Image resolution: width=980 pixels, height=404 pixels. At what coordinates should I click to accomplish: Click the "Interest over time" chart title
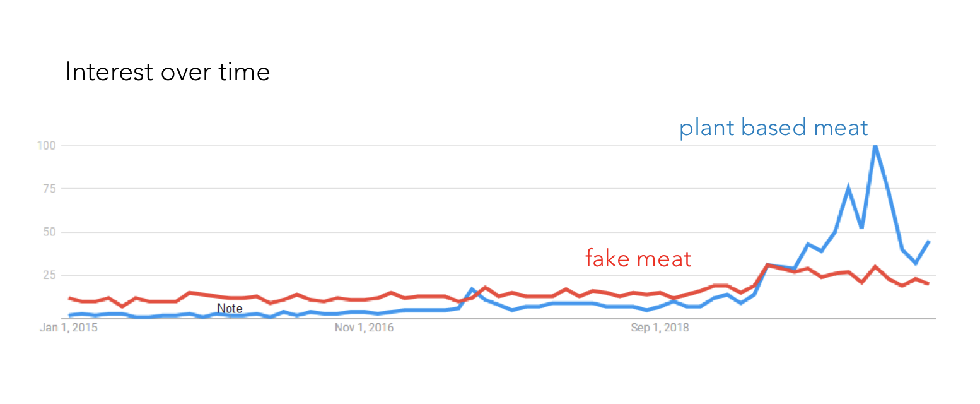[168, 73]
